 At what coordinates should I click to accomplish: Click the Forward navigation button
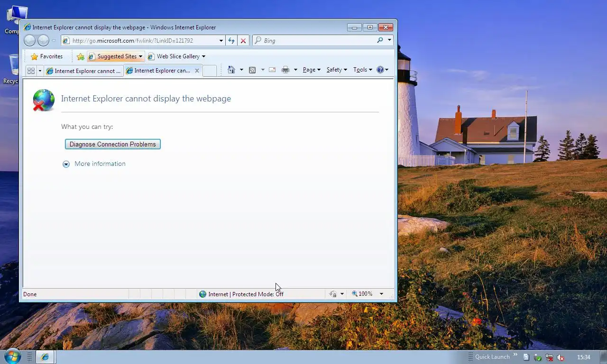(x=43, y=41)
